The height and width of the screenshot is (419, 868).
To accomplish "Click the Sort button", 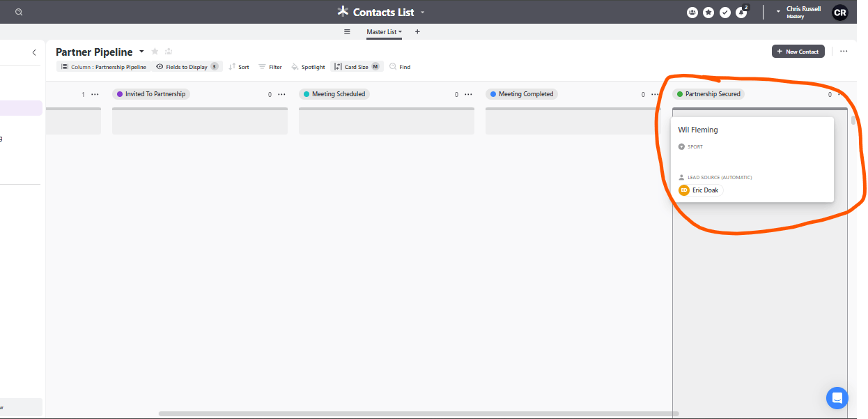I will [x=239, y=67].
